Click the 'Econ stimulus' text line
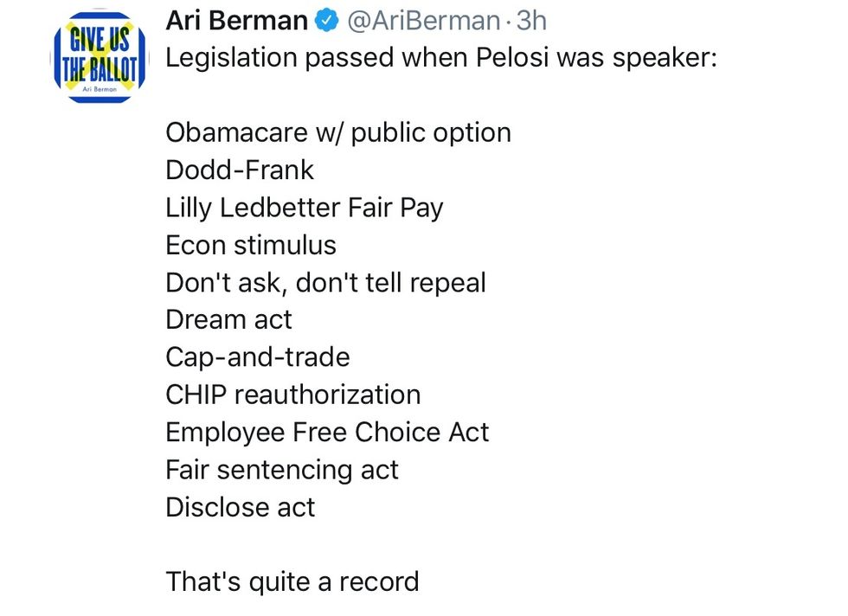The image size is (848, 616). pyautogui.click(x=251, y=245)
